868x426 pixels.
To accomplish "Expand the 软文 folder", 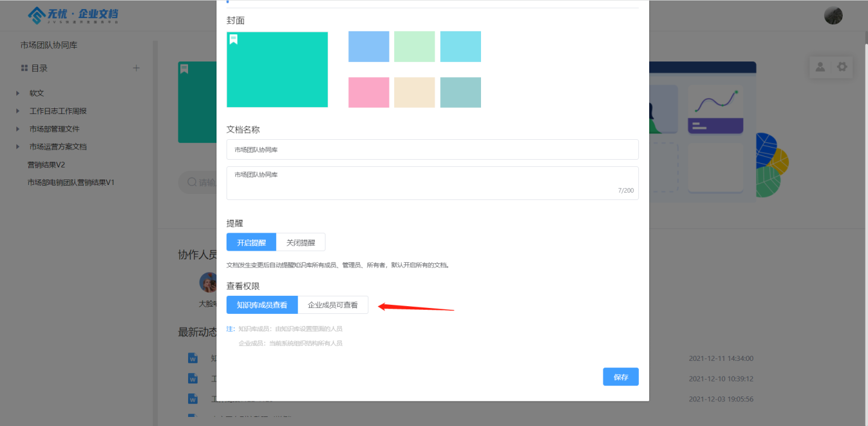I will pos(17,93).
